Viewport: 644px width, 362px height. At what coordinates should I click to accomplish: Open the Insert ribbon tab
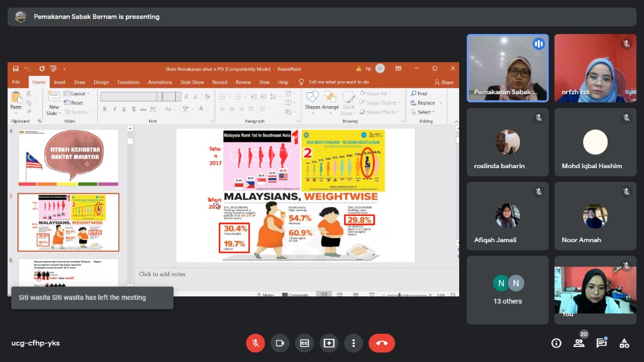tap(60, 82)
